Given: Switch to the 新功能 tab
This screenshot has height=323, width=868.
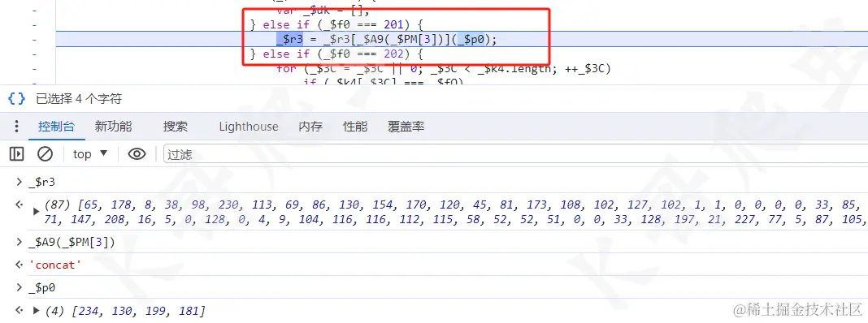Looking at the screenshot, I should [114, 126].
